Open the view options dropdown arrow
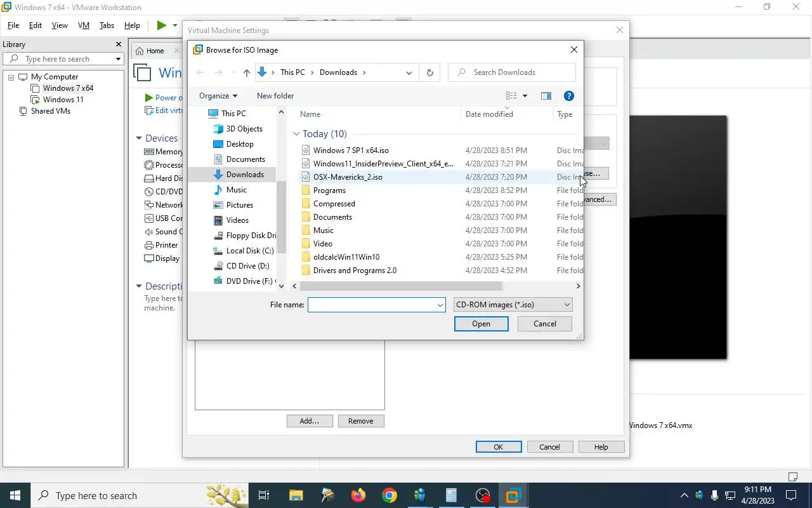 tap(525, 96)
